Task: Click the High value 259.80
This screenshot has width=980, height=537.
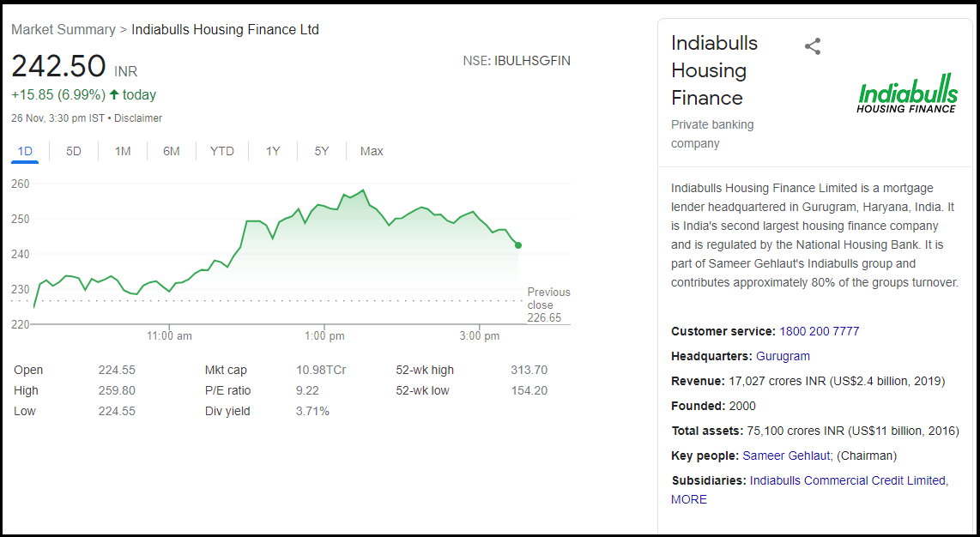Action: coord(117,391)
